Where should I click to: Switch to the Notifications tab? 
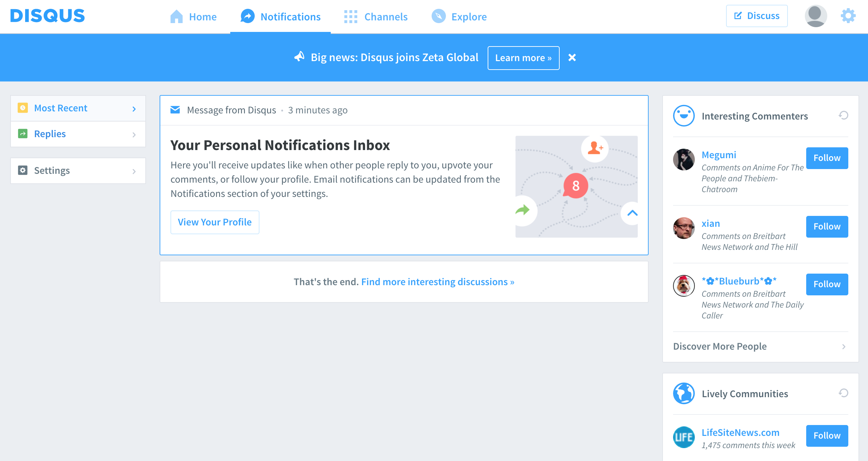(281, 17)
